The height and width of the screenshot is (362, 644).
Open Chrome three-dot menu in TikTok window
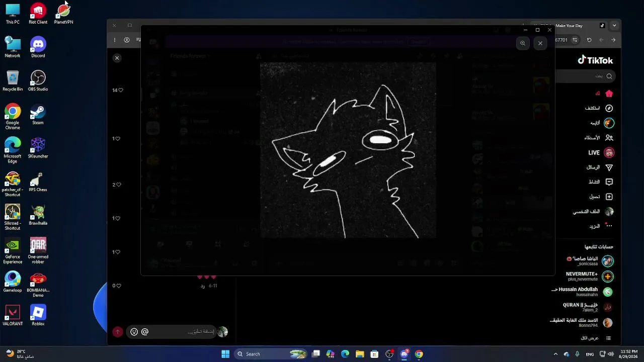[115, 40]
